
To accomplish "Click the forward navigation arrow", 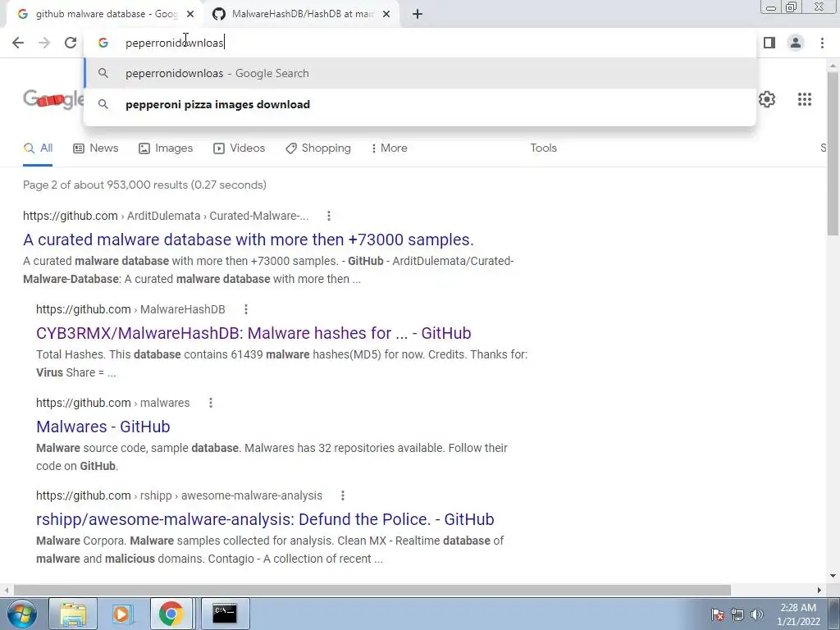I will (x=44, y=43).
